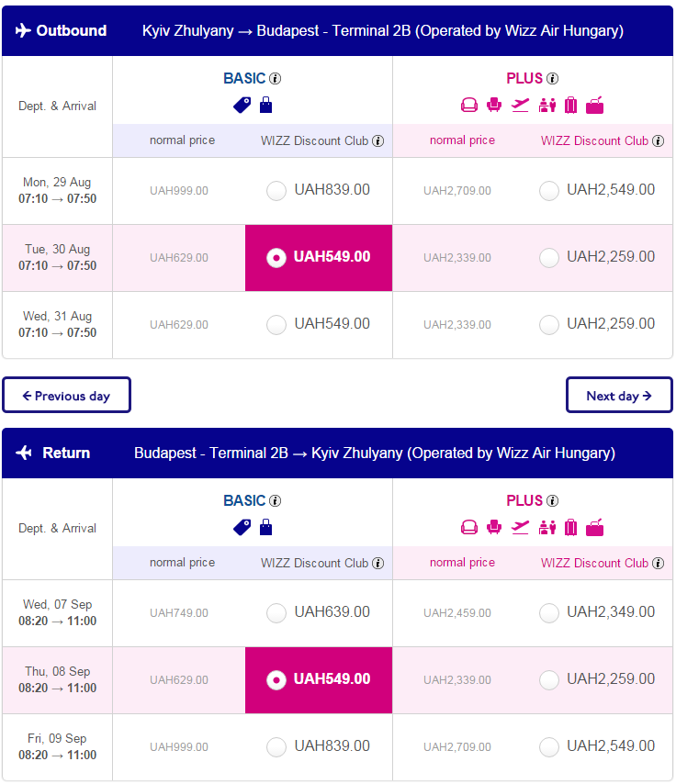
Task: Click the seat icon under Outbound PLUS
Action: point(494,105)
